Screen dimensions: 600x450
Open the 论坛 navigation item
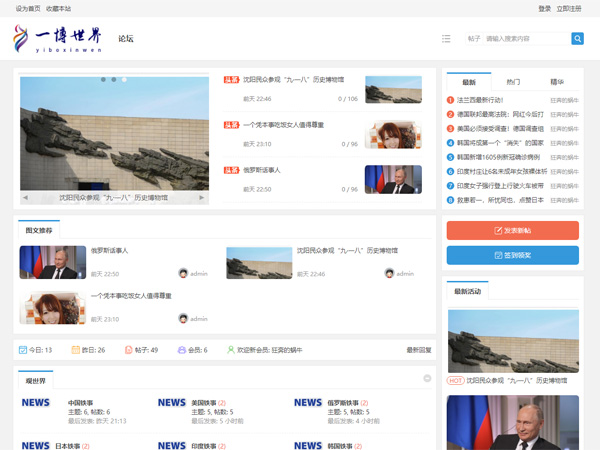tap(126, 39)
